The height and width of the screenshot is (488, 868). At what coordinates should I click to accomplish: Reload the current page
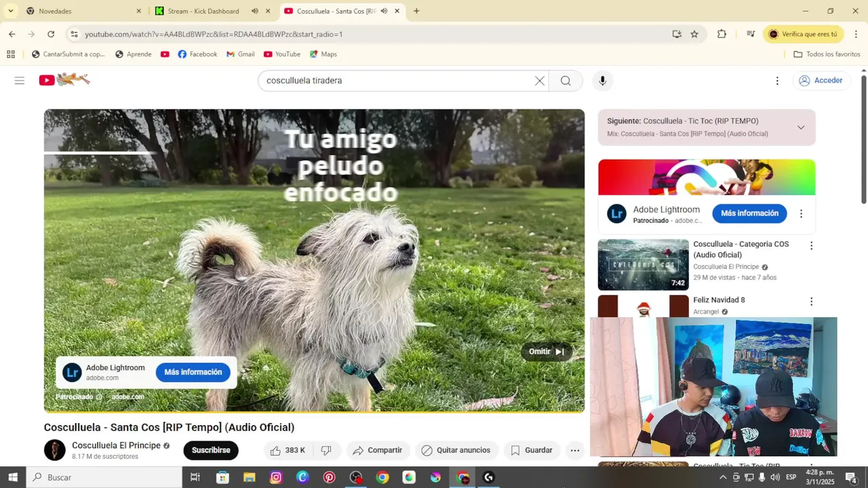(51, 34)
